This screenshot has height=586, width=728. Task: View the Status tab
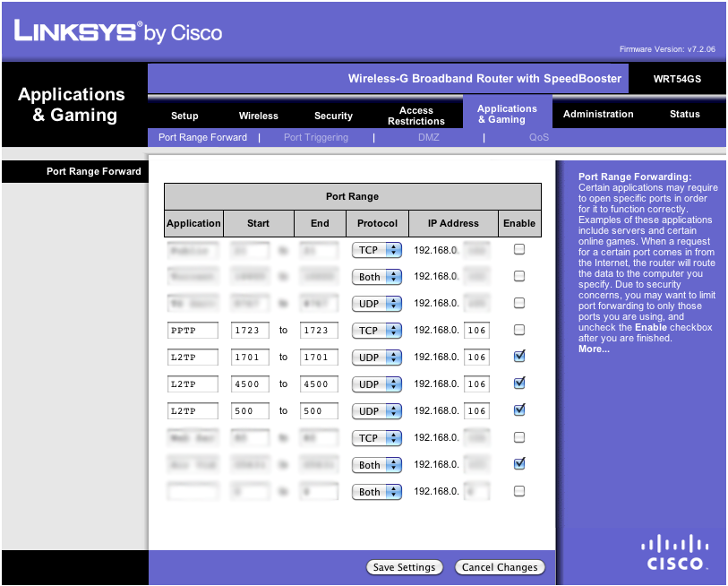(684, 114)
